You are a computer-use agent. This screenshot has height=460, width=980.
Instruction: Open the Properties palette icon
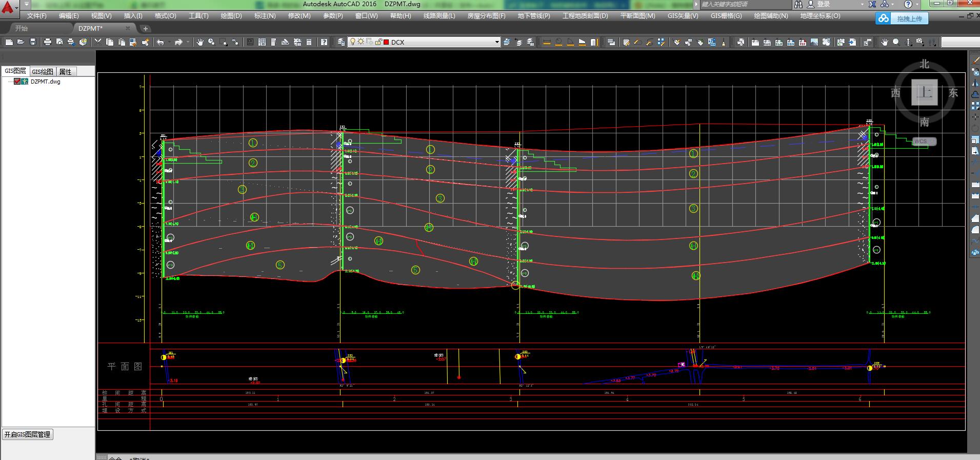pyautogui.click(x=250, y=42)
